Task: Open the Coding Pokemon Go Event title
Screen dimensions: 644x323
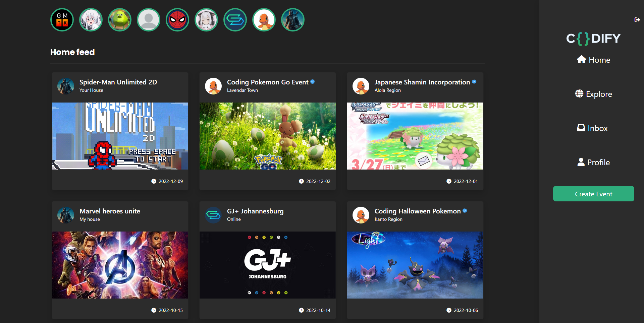Action: [x=268, y=82]
